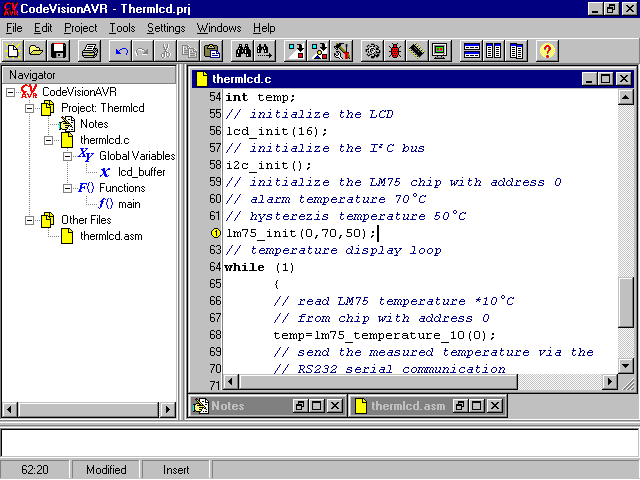Tile windows vertically with the toolbar icon
Image resolution: width=640 pixels, height=480 pixels.
[493, 51]
